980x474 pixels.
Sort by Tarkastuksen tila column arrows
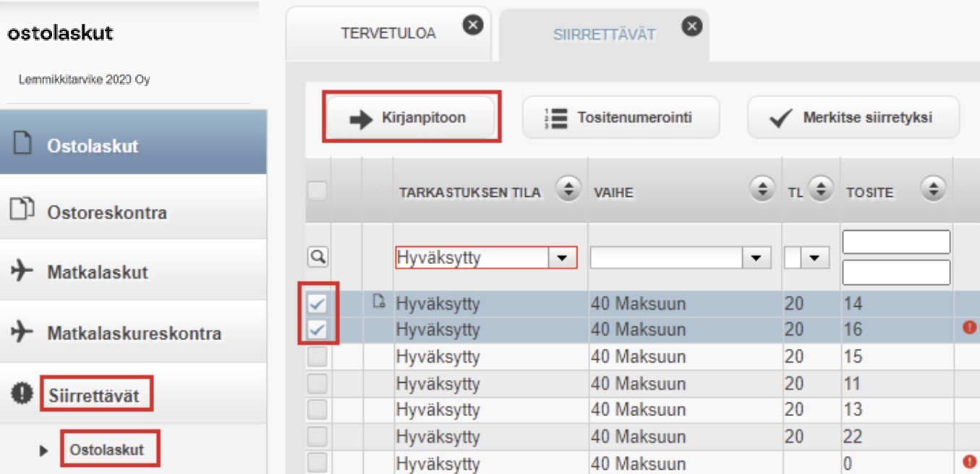point(568,190)
